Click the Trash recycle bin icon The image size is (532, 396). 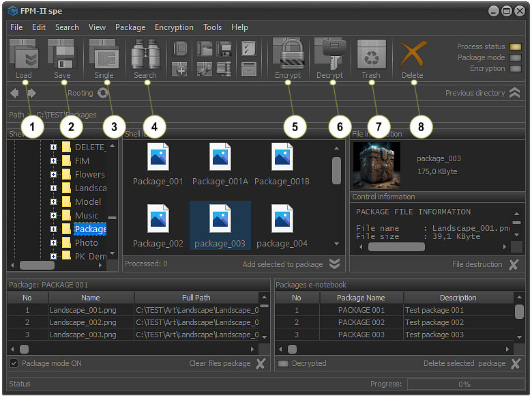[x=371, y=54]
